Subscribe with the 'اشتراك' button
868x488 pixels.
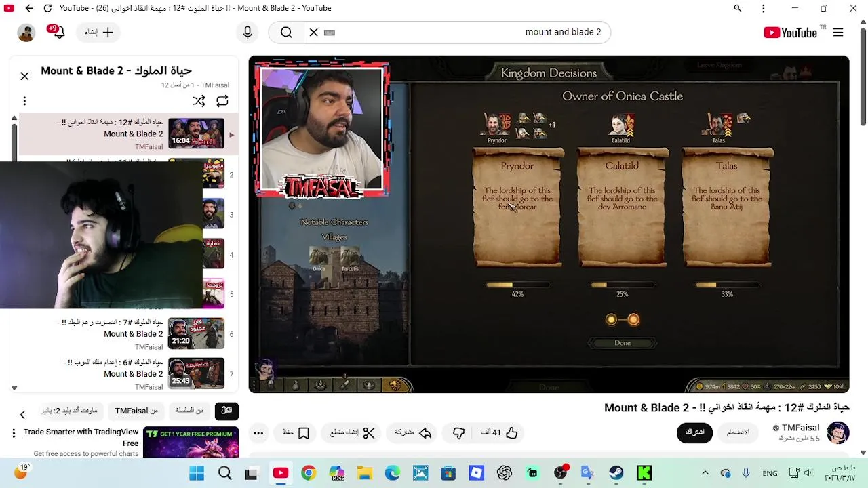coord(695,432)
